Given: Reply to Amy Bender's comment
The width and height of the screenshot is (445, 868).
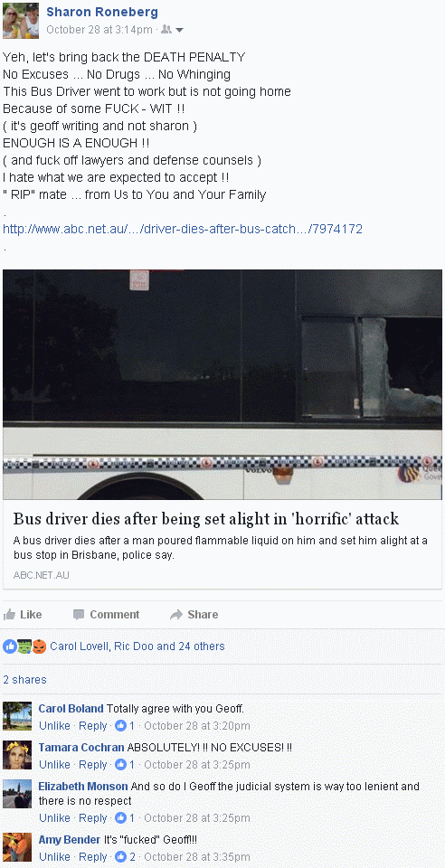Looking at the screenshot, I should (x=92, y=857).
